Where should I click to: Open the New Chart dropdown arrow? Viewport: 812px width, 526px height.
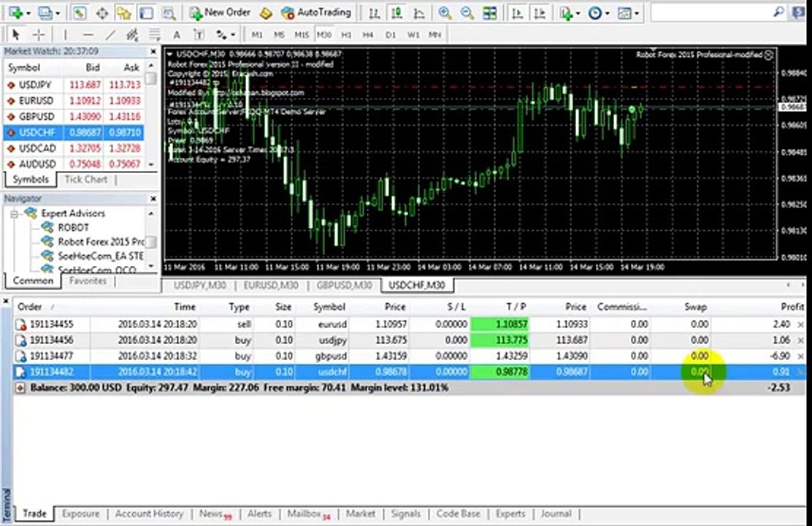28,13
